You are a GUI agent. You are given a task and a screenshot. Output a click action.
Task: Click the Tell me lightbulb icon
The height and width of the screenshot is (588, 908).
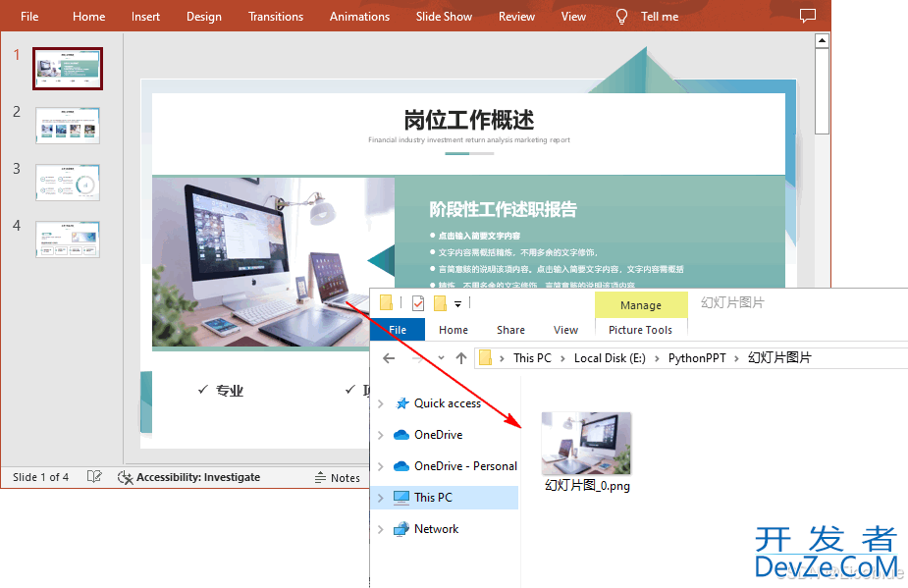(x=621, y=17)
